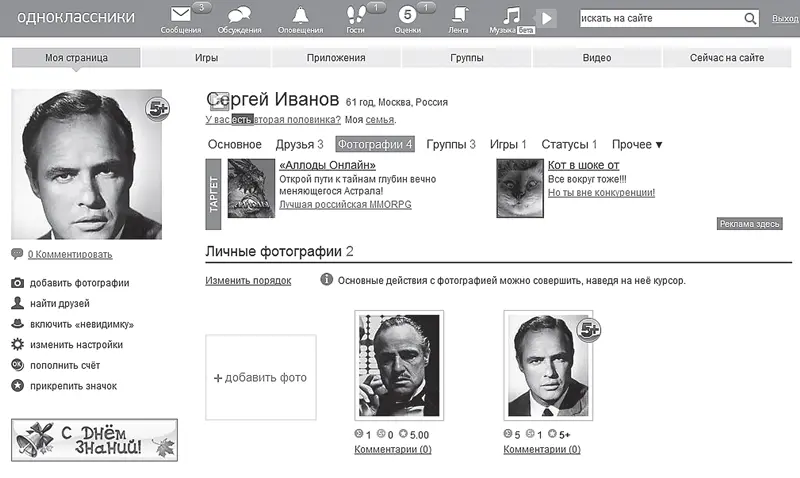Click Комментарии (0) under second photo
800x478 pixels.
[x=542, y=449]
